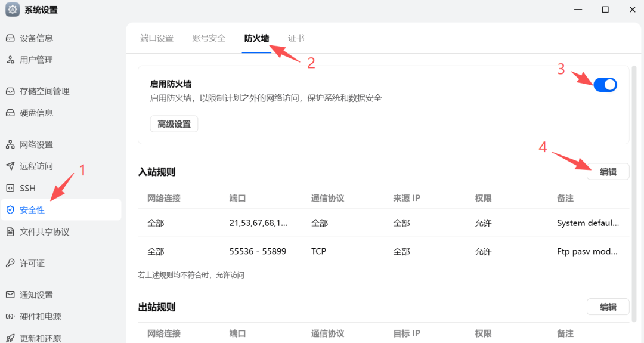Click the TCP protocol cell
The height and width of the screenshot is (343, 644).
pos(318,251)
